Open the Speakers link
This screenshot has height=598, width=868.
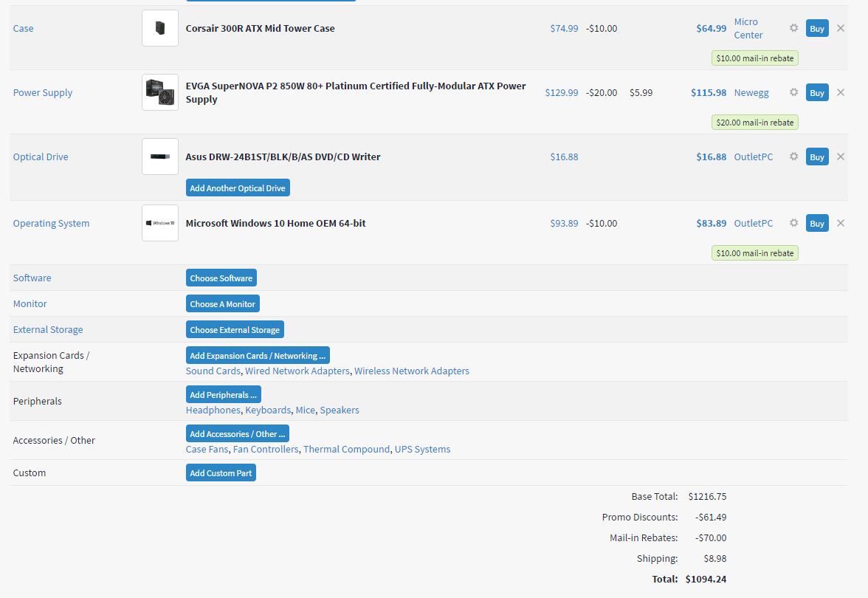click(x=340, y=410)
